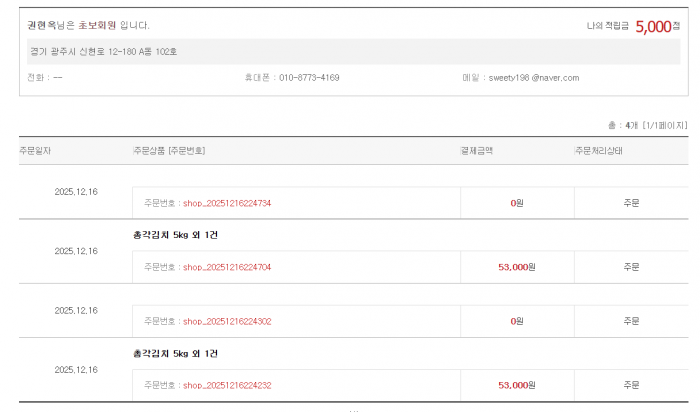Click the address 경기 광주시 신현로 line
This screenshot has height=412, width=700.
click(103, 51)
